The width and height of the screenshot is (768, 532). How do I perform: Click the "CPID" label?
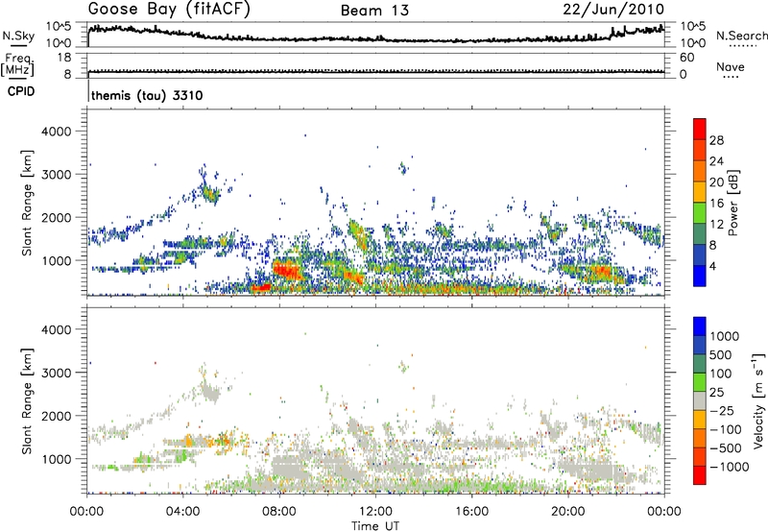pyautogui.click(x=21, y=91)
